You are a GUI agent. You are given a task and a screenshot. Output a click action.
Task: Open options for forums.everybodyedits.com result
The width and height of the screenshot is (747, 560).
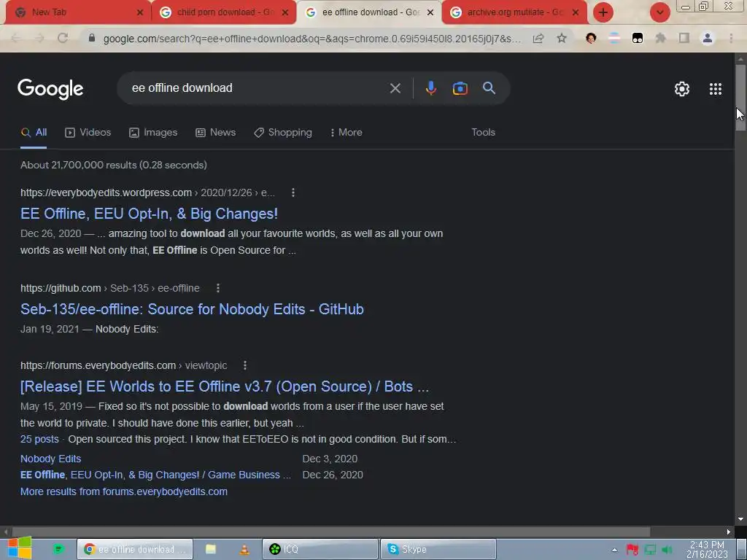tap(245, 365)
